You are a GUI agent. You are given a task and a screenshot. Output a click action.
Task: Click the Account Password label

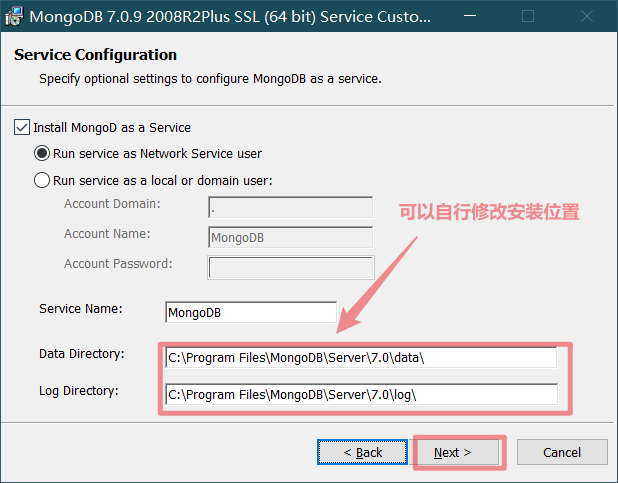[118, 264]
